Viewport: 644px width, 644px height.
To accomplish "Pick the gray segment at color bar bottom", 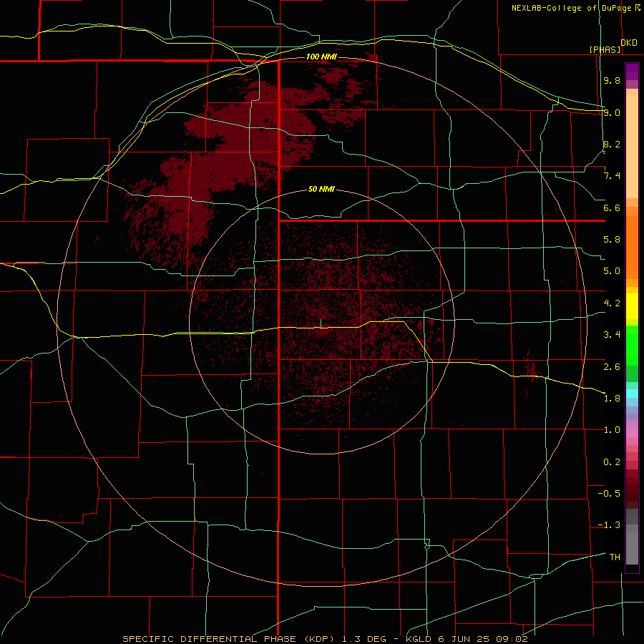I will (632, 548).
